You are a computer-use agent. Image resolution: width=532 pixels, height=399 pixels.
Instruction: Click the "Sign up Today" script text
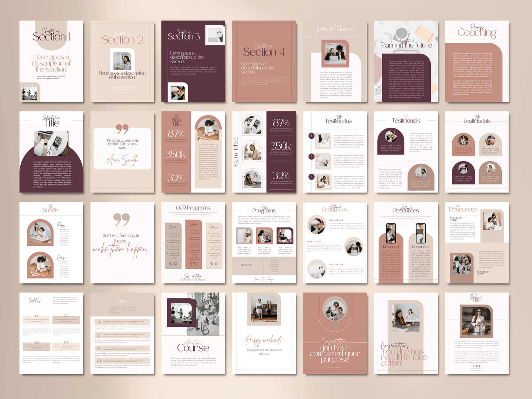(x=193, y=276)
